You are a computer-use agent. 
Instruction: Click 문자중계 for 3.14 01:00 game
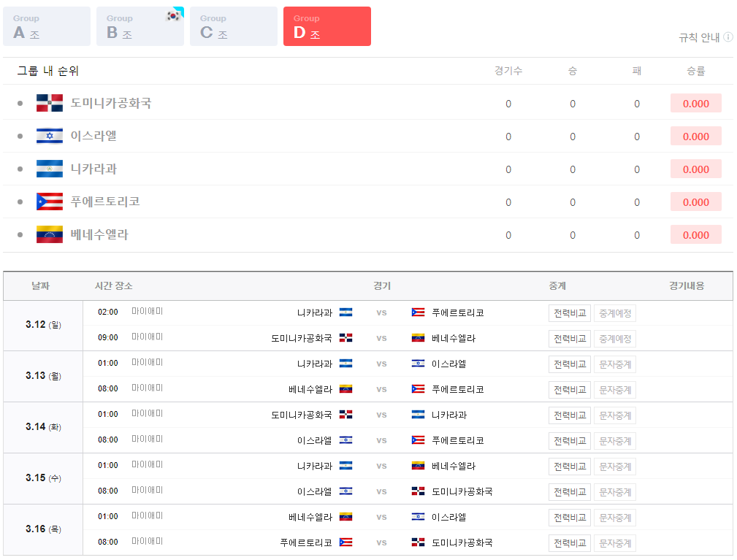coord(615,415)
